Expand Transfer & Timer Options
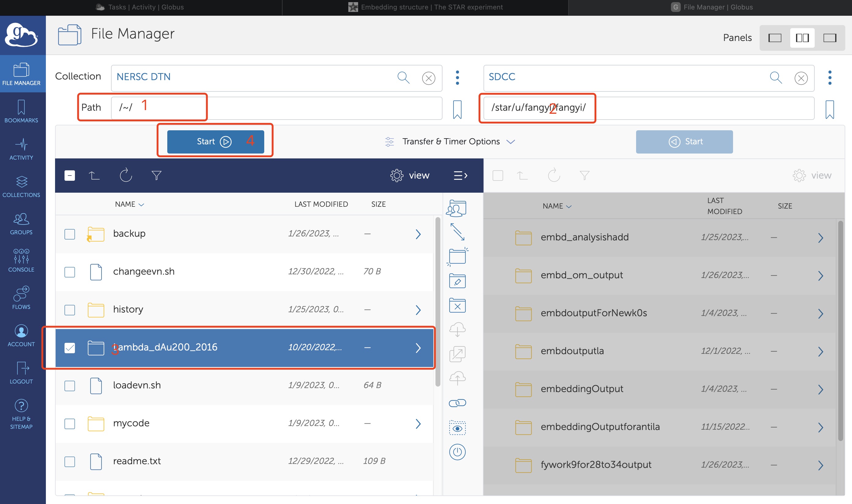Viewport: 852px width, 504px height. [450, 142]
